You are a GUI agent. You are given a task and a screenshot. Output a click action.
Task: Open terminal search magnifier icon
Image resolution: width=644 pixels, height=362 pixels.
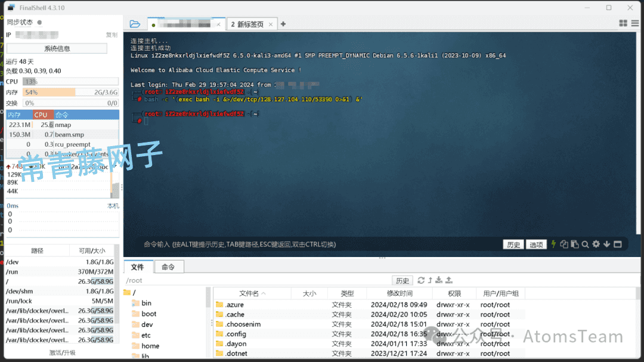pyautogui.click(x=586, y=245)
